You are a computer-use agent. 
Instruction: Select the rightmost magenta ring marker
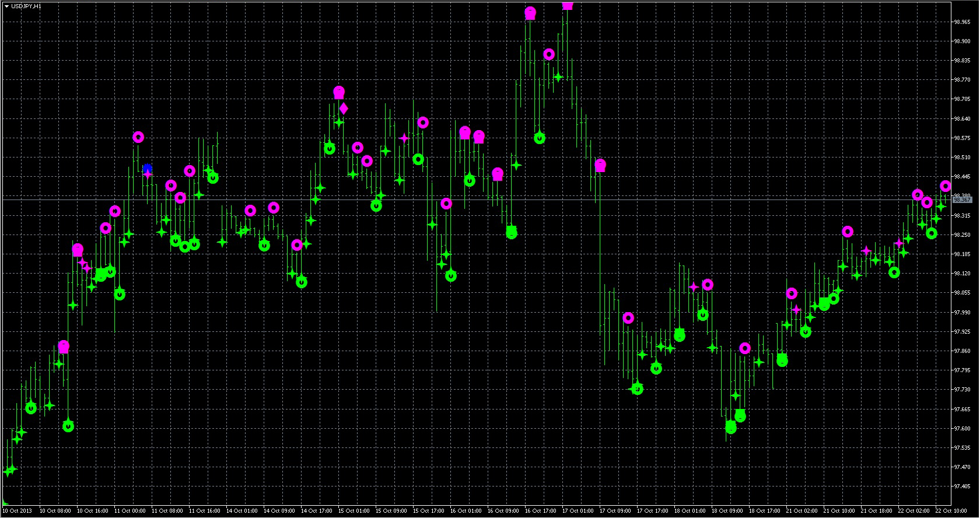point(945,186)
